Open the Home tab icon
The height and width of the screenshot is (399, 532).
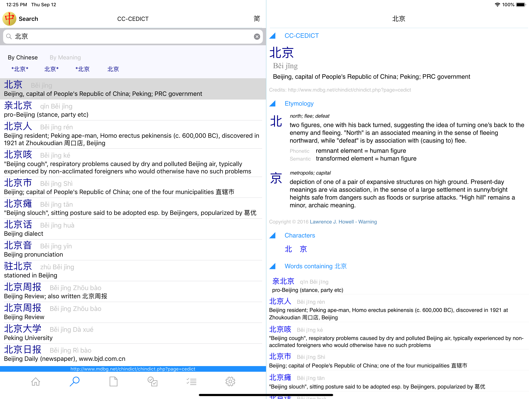pyautogui.click(x=36, y=381)
